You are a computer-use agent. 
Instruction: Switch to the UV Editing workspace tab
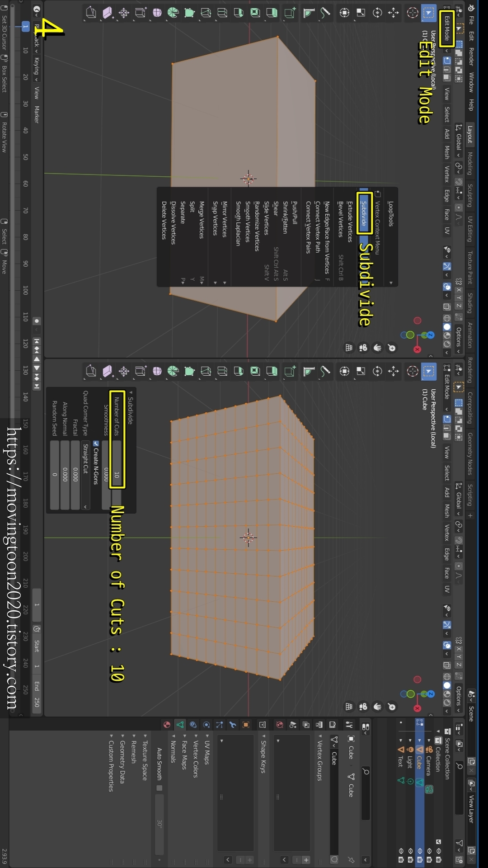click(x=470, y=229)
